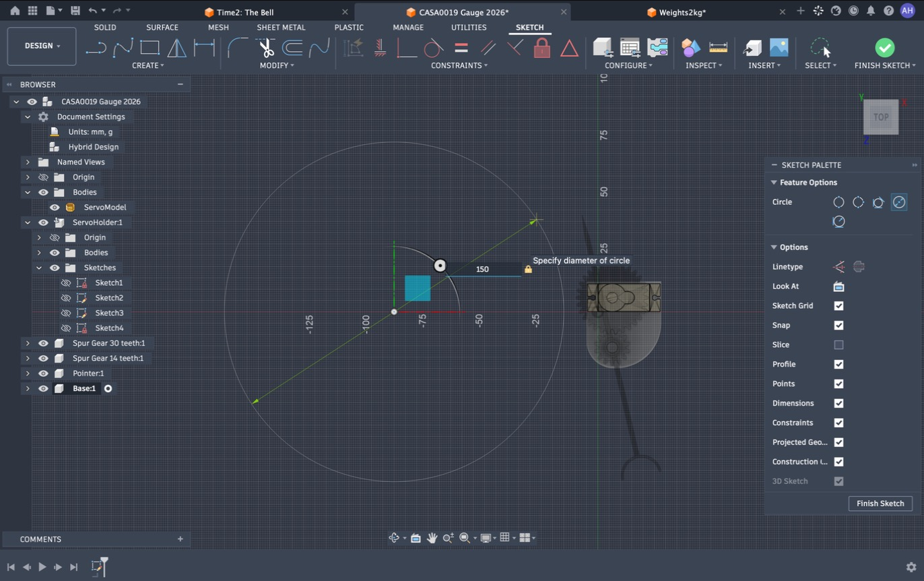924x581 pixels.
Task: Open the CONSTRAINTS dropdown menu
Action: coord(460,65)
